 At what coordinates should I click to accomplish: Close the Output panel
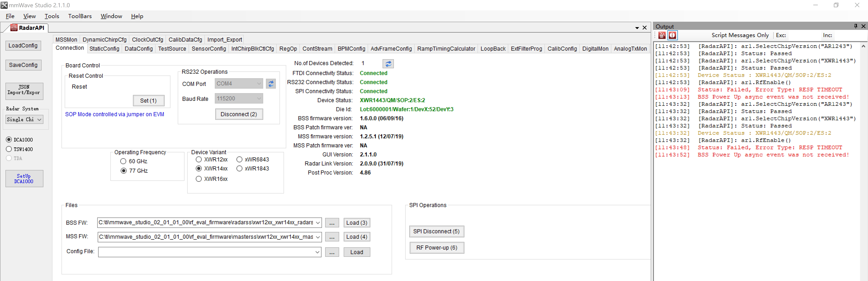coord(863,26)
